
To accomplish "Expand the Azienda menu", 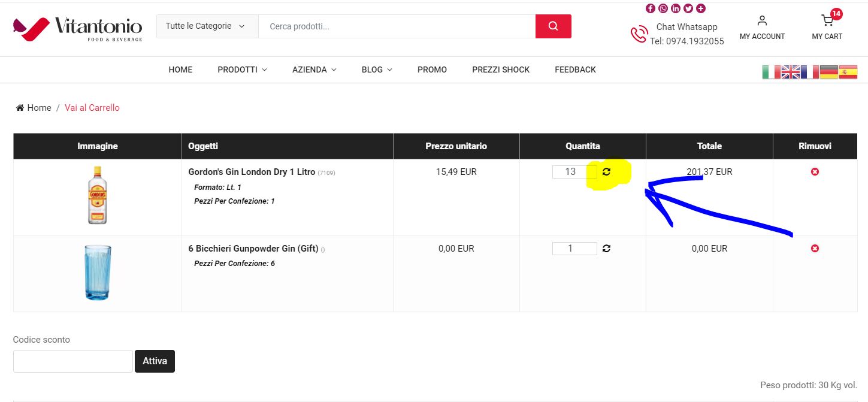I will pos(314,69).
